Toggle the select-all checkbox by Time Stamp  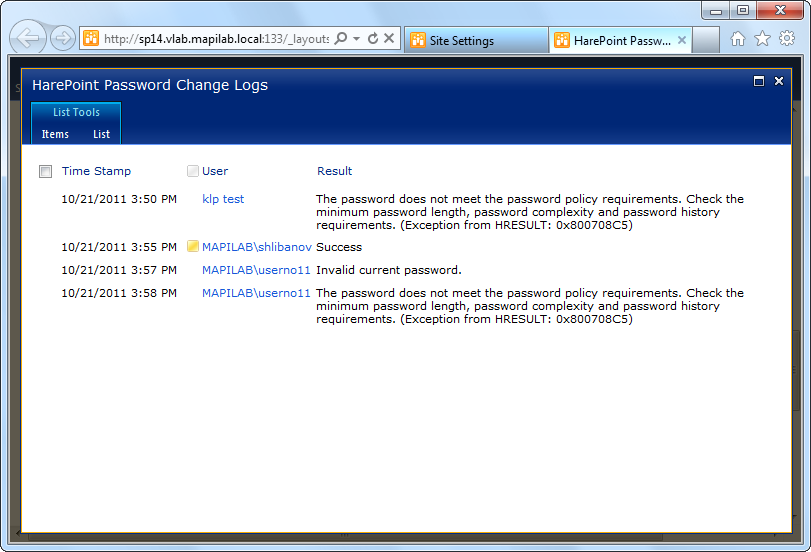45,172
